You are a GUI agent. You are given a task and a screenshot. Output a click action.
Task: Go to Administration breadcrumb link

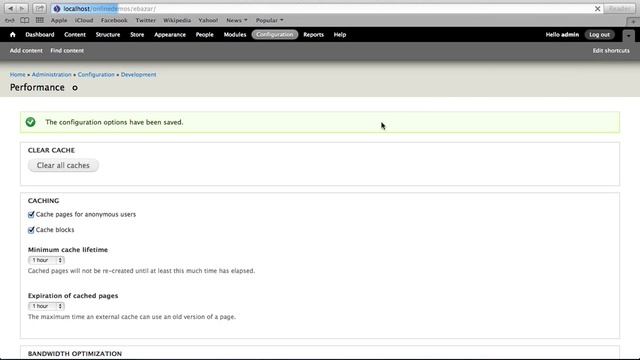point(51,75)
